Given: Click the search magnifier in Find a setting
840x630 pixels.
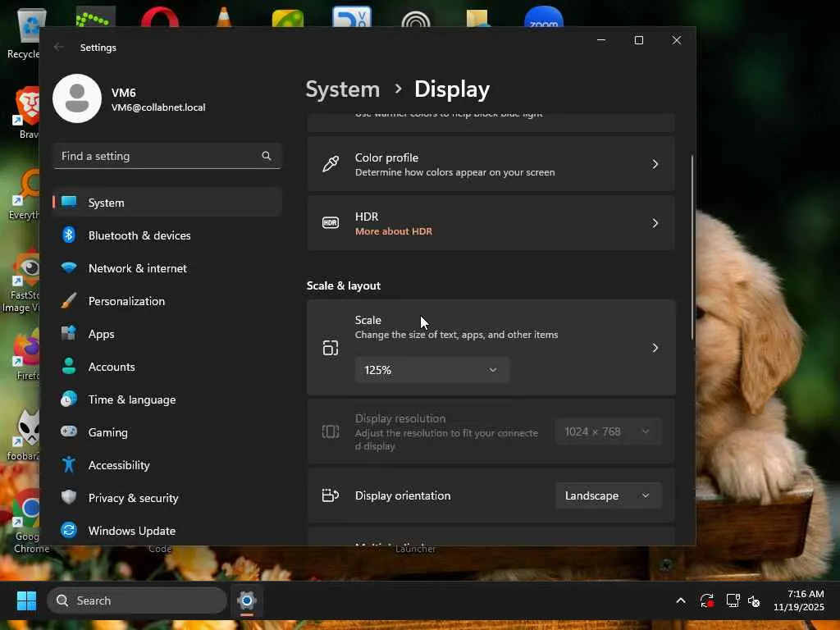Looking at the screenshot, I should tap(267, 156).
